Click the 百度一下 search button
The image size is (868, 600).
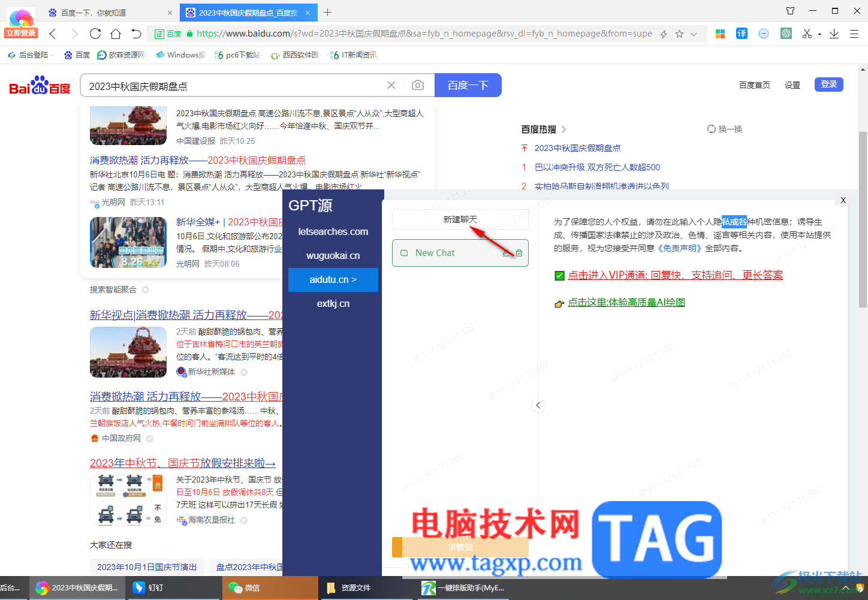(x=468, y=85)
